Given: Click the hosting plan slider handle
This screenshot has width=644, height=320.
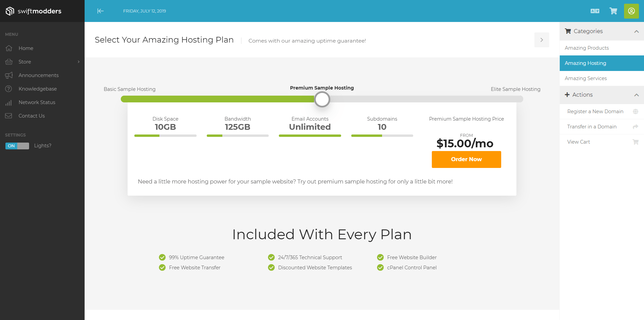Looking at the screenshot, I should [x=322, y=99].
